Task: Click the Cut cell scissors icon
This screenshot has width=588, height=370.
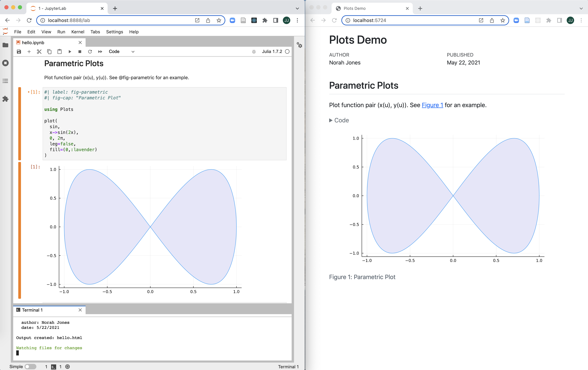Action: (39, 52)
